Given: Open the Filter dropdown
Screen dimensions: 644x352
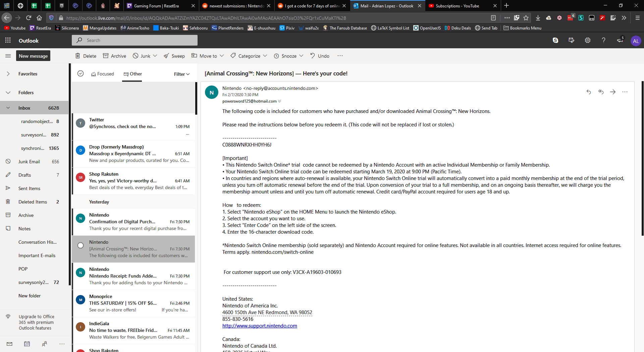Looking at the screenshot, I should coord(182,74).
